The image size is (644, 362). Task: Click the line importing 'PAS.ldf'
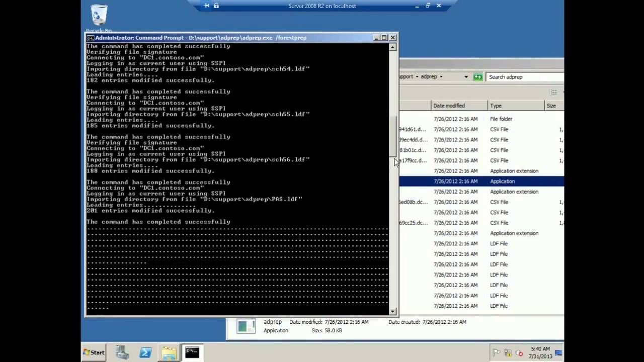pyautogui.click(x=194, y=199)
